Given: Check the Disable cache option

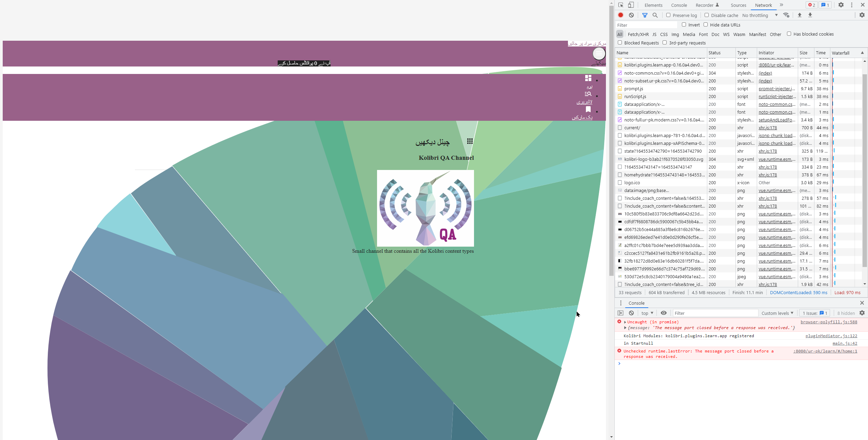Looking at the screenshot, I should point(707,15).
